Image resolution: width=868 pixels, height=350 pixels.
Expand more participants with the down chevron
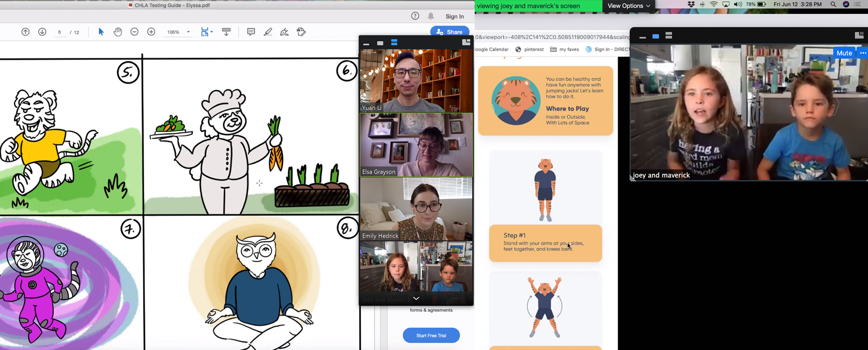[416, 298]
